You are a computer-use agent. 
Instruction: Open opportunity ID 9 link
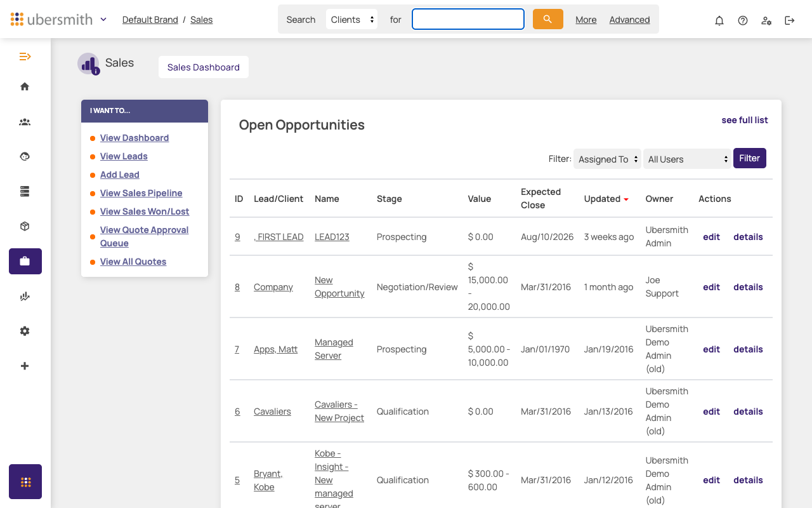[x=237, y=237]
